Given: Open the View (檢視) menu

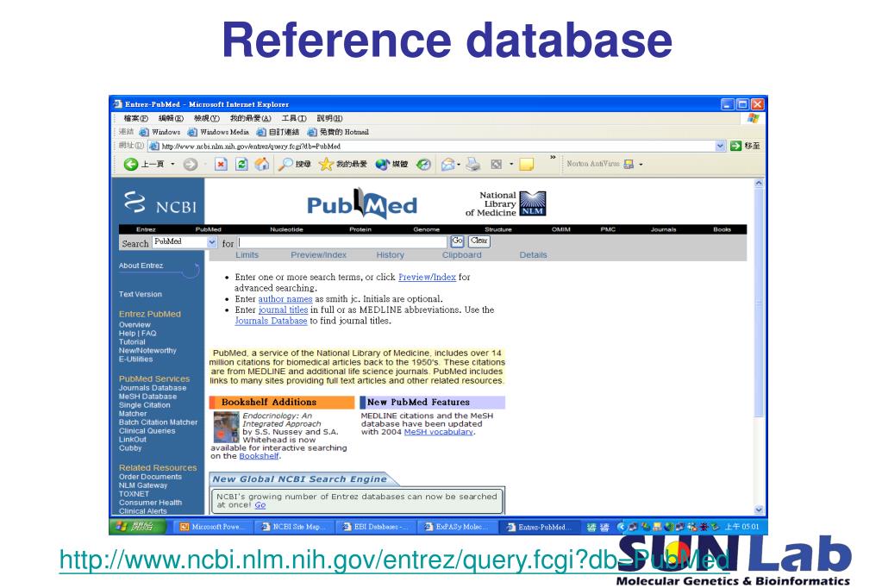Looking at the screenshot, I should (206, 118).
